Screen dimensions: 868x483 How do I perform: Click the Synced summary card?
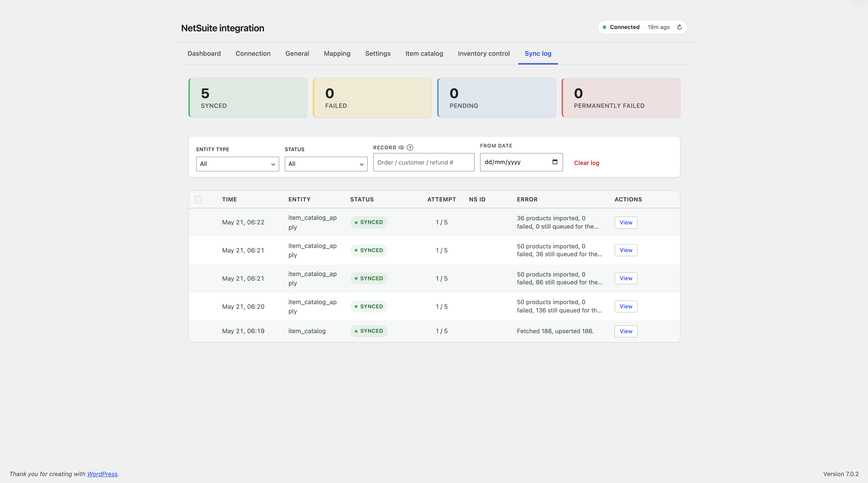pos(248,98)
